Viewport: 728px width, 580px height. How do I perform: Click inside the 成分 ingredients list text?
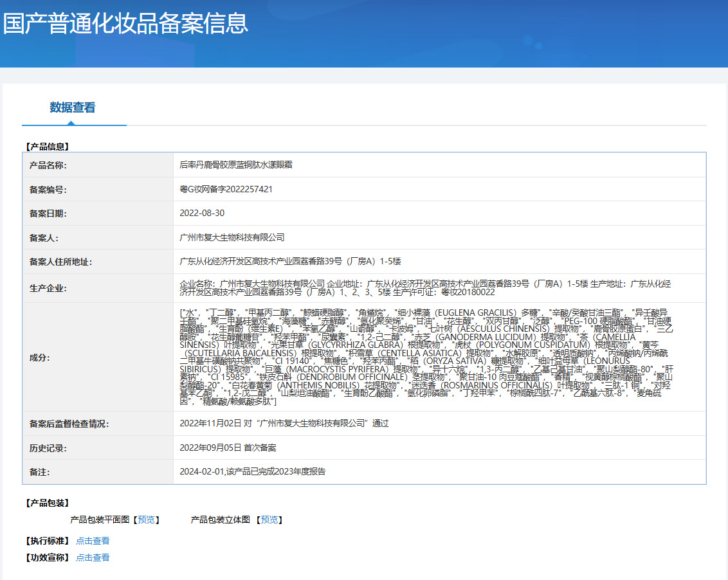[x=424, y=357]
